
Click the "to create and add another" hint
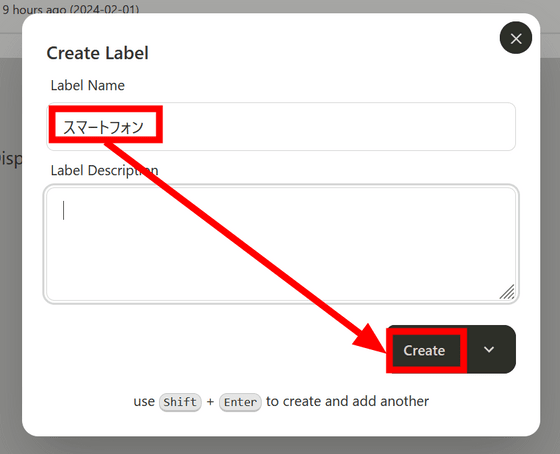click(348, 401)
